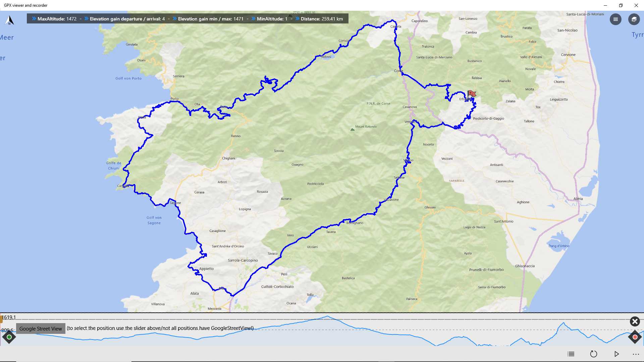Screen dimensions: 644x362
Task: Close the elevation profile panel
Action: [635, 321]
